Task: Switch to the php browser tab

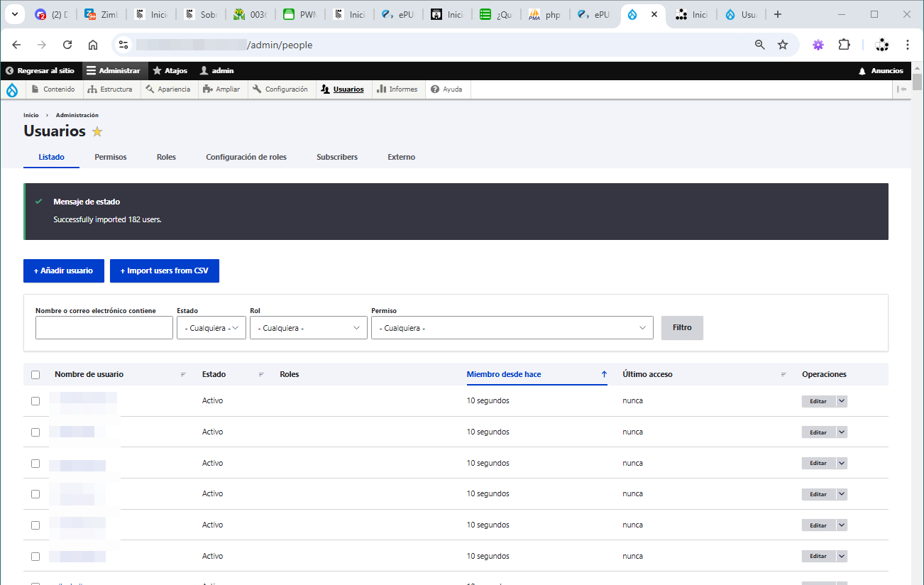Action: click(x=544, y=14)
